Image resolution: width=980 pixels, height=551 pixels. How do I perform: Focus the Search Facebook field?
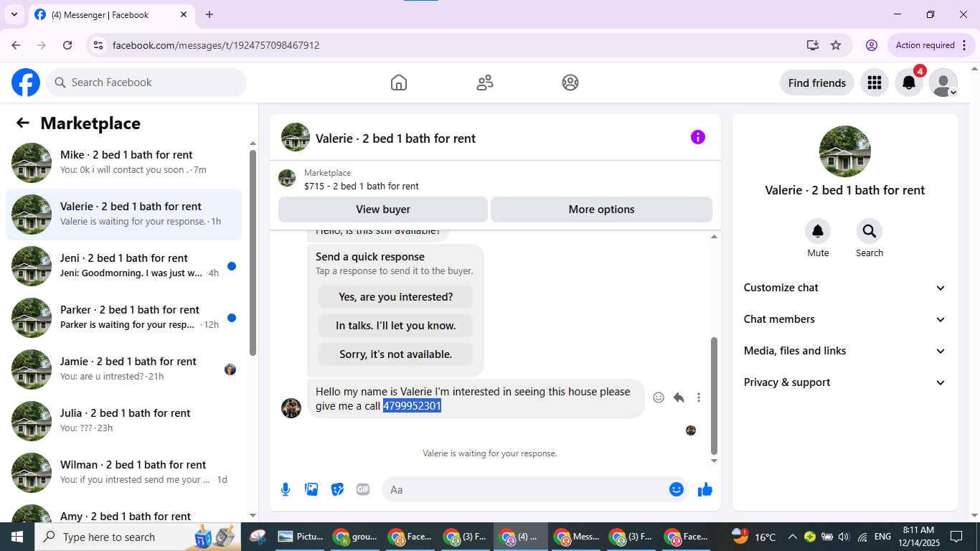(146, 83)
